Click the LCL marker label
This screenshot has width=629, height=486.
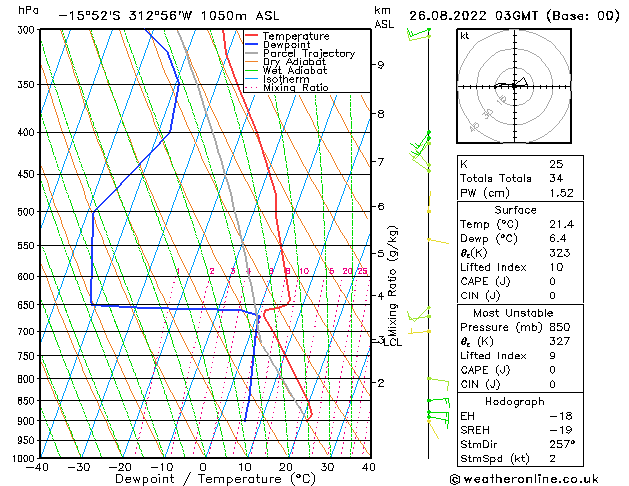pyautogui.click(x=393, y=342)
